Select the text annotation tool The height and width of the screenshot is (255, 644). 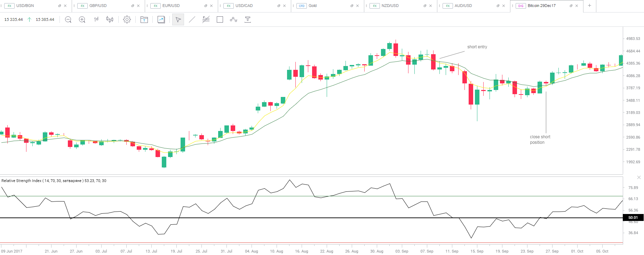click(248, 20)
